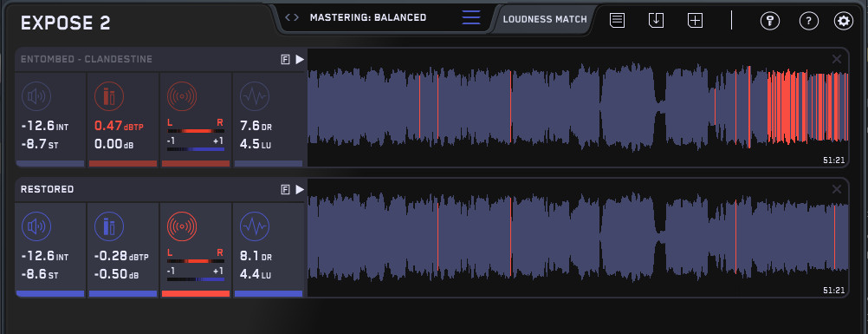This screenshot has height=334, width=868.
Task: Click inside the Entombed waveform display
Action: pyautogui.click(x=578, y=108)
